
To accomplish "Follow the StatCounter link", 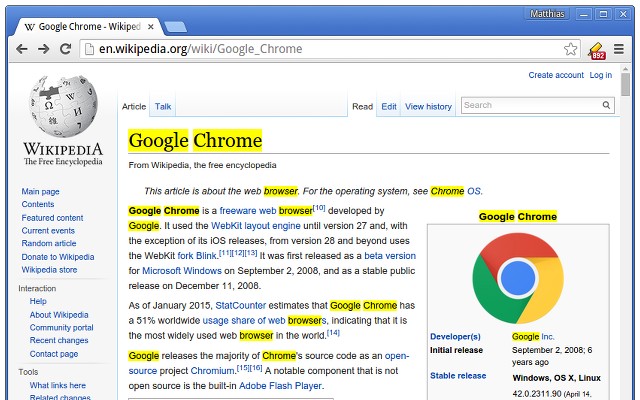I will (240, 306).
